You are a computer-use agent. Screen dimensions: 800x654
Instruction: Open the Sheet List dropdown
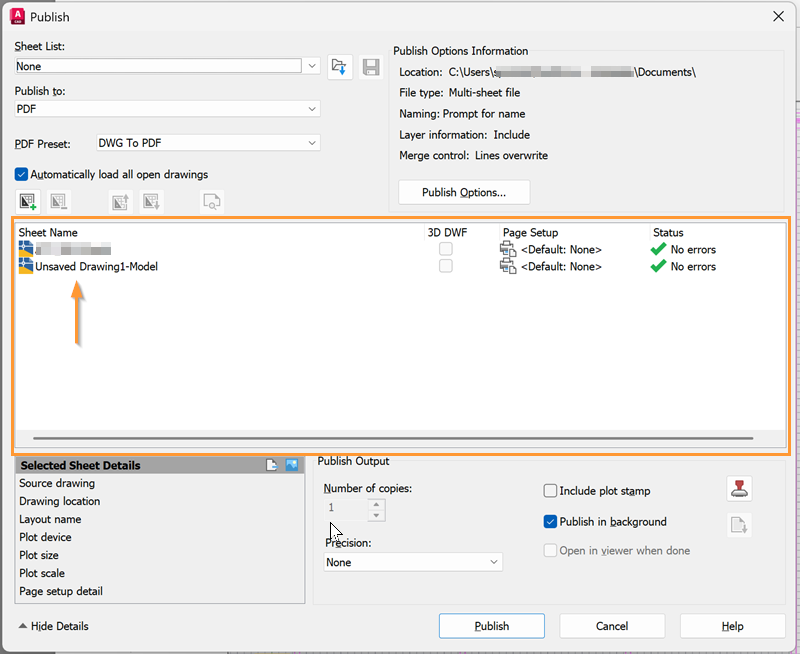point(312,65)
